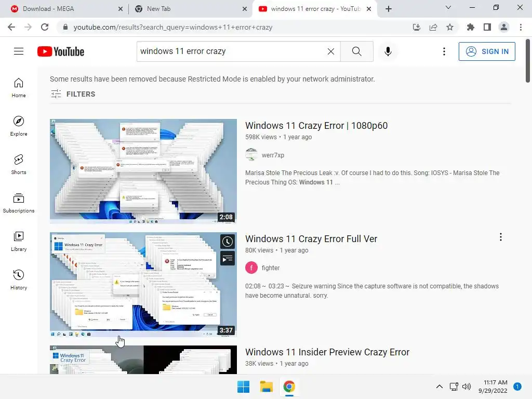Open Explore in the sidebar
The image size is (532, 399).
click(x=19, y=126)
